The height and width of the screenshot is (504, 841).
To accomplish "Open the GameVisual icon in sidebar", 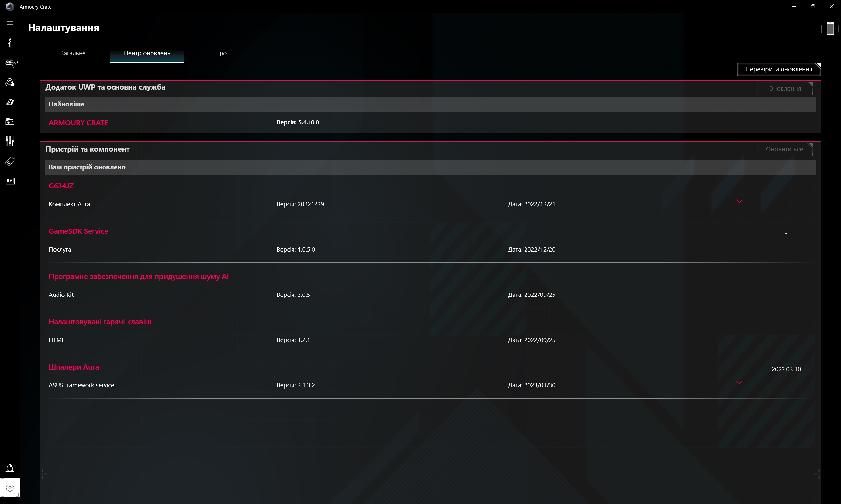I will tap(10, 102).
